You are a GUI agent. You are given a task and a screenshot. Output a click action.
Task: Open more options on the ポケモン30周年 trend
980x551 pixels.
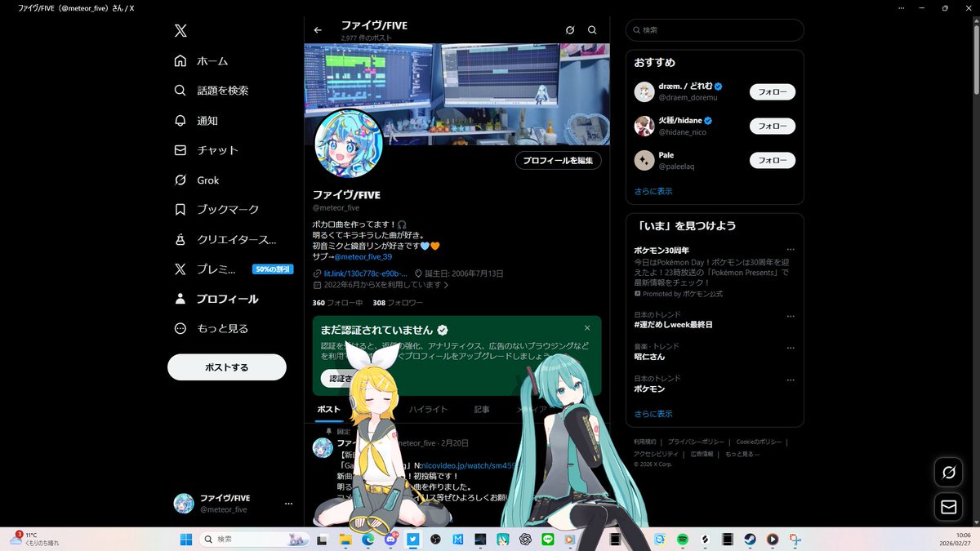pos(791,249)
